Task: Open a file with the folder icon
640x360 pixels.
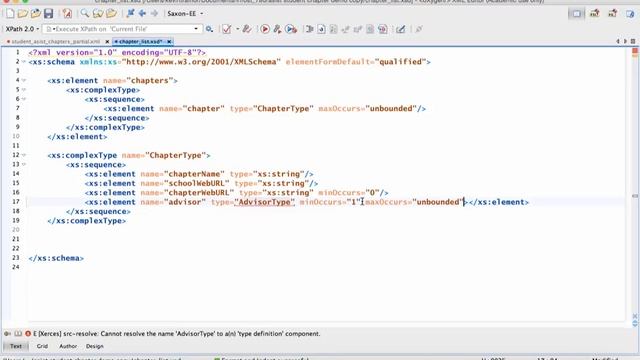Action: pyautogui.click(x=23, y=13)
